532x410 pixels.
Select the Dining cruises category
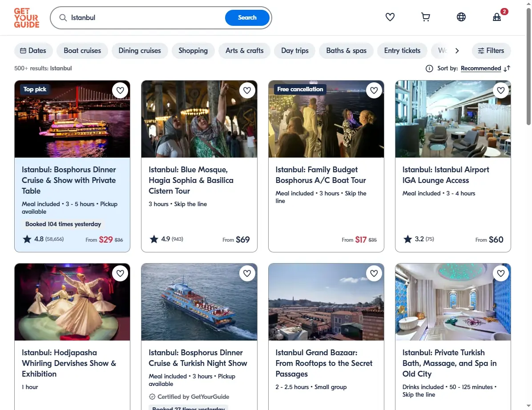click(x=140, y=51)
